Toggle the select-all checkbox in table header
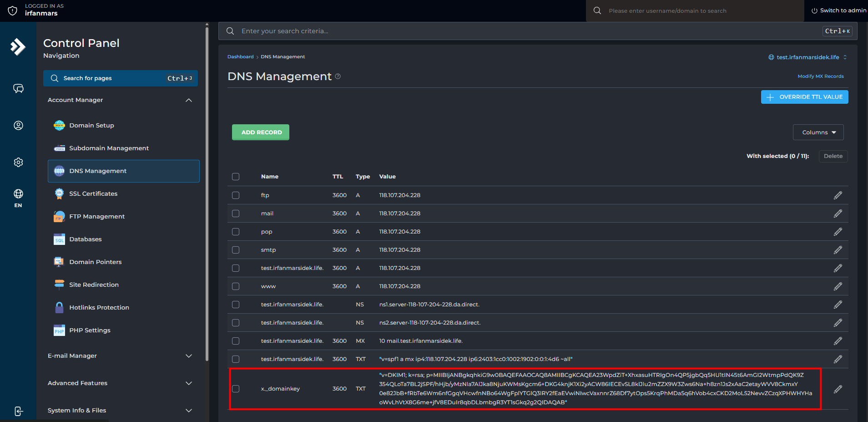The image size is (868, 422). (x=236, y=177)
